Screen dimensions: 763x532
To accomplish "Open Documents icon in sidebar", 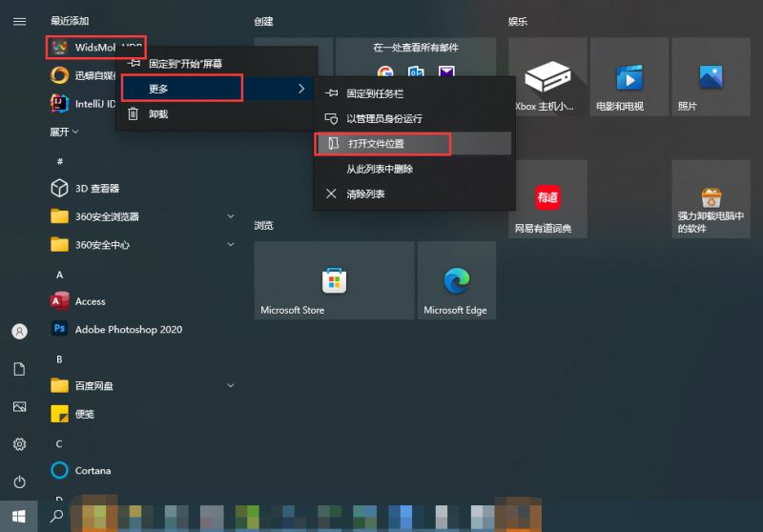I will [x=19, y=369].
